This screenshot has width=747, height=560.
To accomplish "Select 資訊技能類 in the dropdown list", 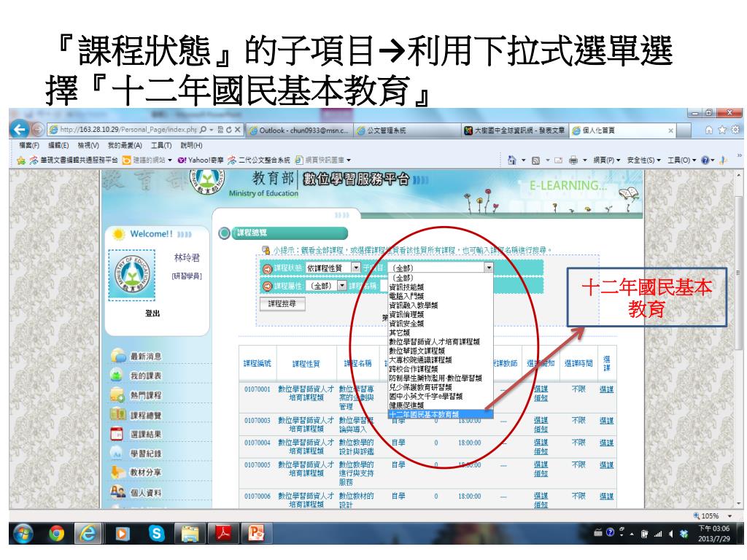I will pyautogui.click(x=440, y=287).
